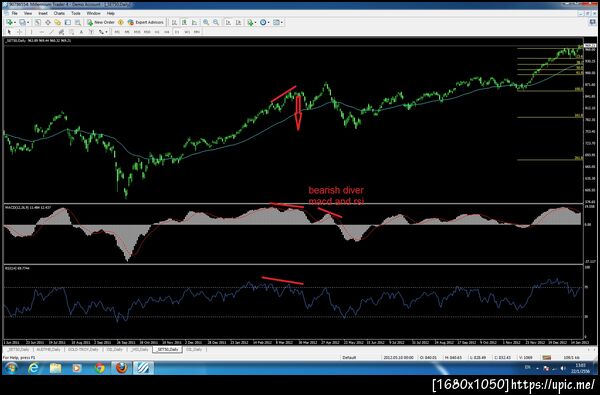This screenshot has width=600, height=395.
Task: Switch chart to Candlesticks mode
Action: (184, 22)
